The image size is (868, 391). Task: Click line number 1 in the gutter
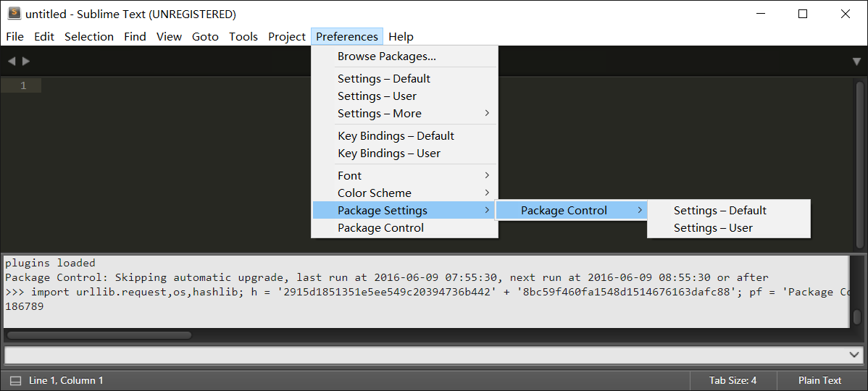click(x=23, y=85)
